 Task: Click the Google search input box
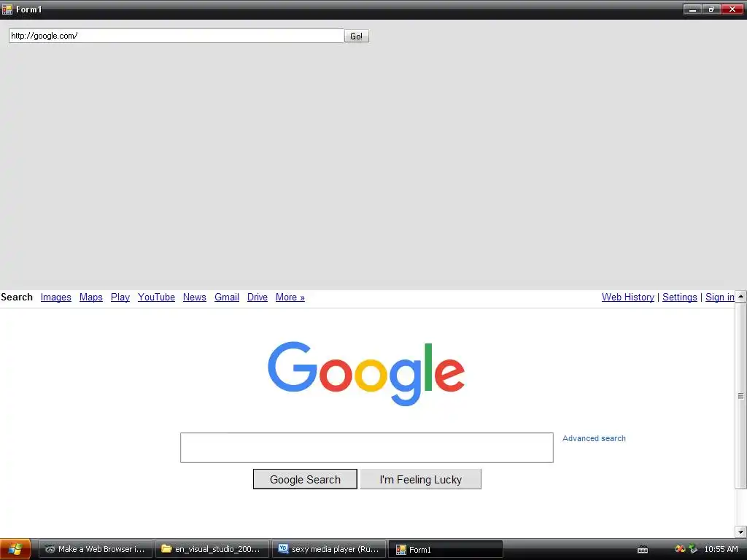pos(367,448)
